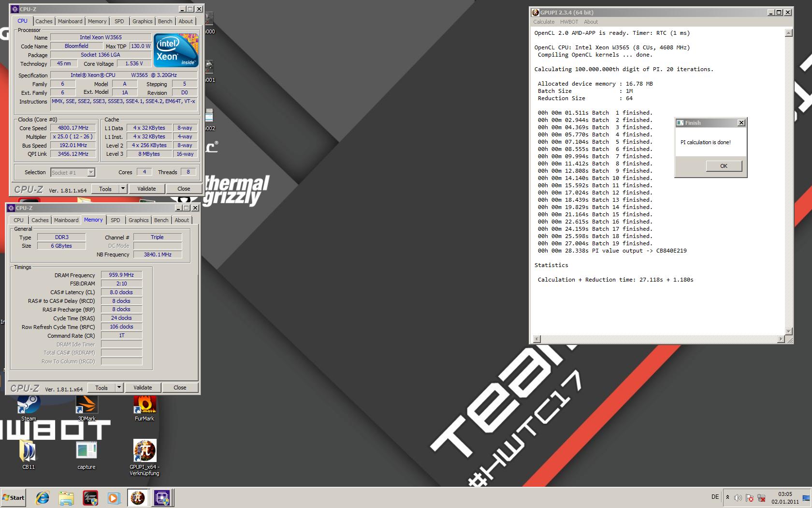This screenshot has height=508, width=812.
Task: Open Windows Explorer from taskbar
Action: pyautogui.click(x=66, y=498)
